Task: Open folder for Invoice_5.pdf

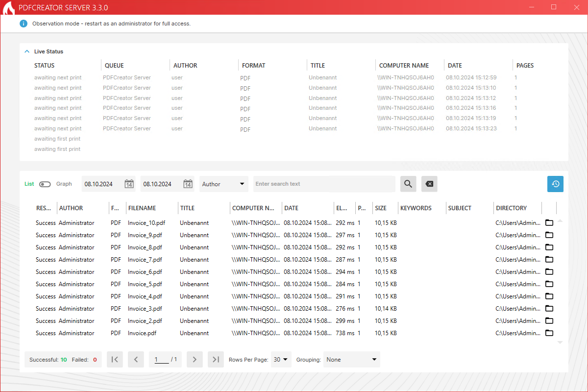Action: click(549, 284)
